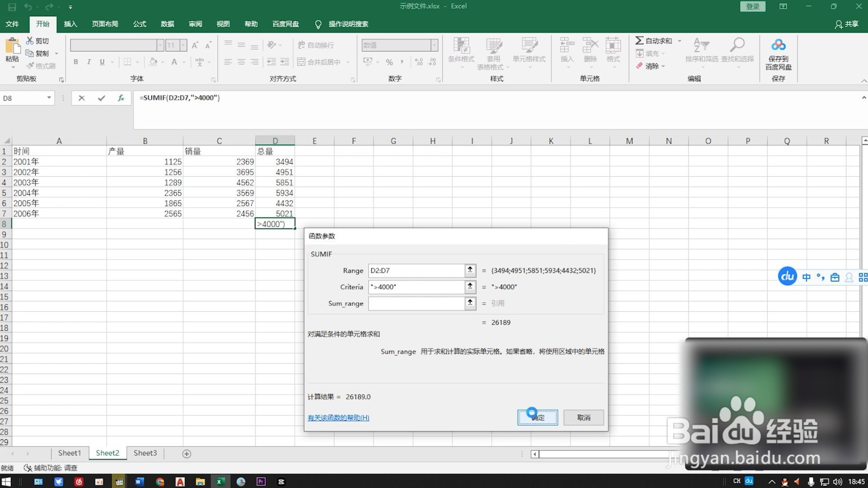
Task: Click the Excel icon in taskbar
Action: 220,481
